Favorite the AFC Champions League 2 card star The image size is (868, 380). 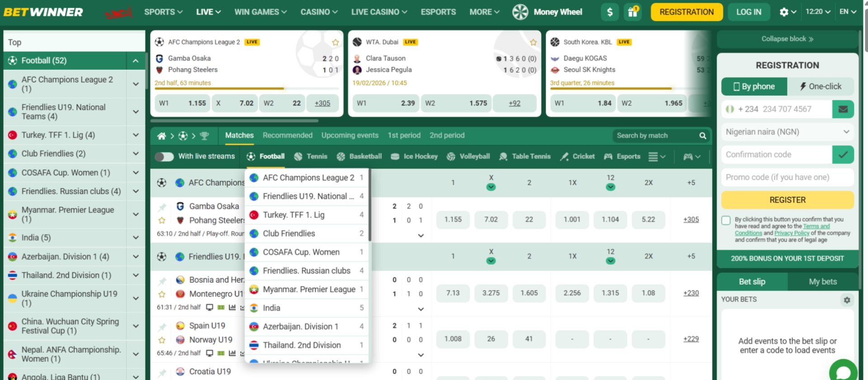coord(335,42)
